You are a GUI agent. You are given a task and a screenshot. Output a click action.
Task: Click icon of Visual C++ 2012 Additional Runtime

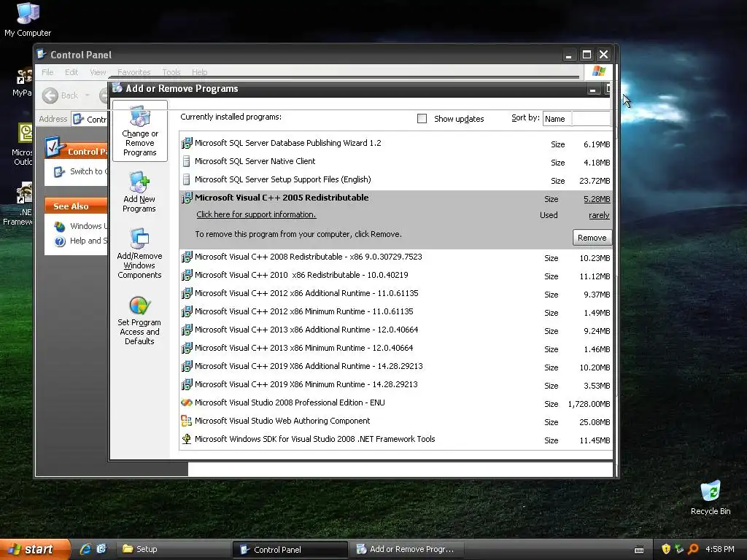[x=187, y=293]
